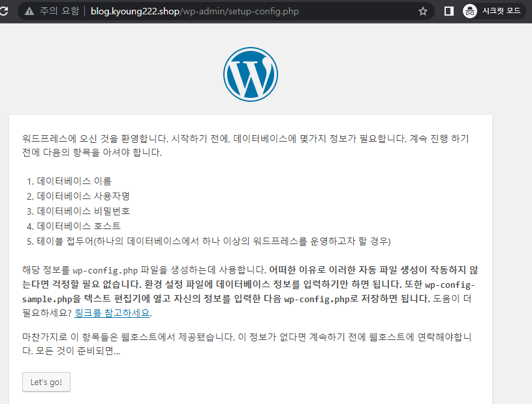
Task: Click the '시크릿 모드' label
Action: click(501, 11)
